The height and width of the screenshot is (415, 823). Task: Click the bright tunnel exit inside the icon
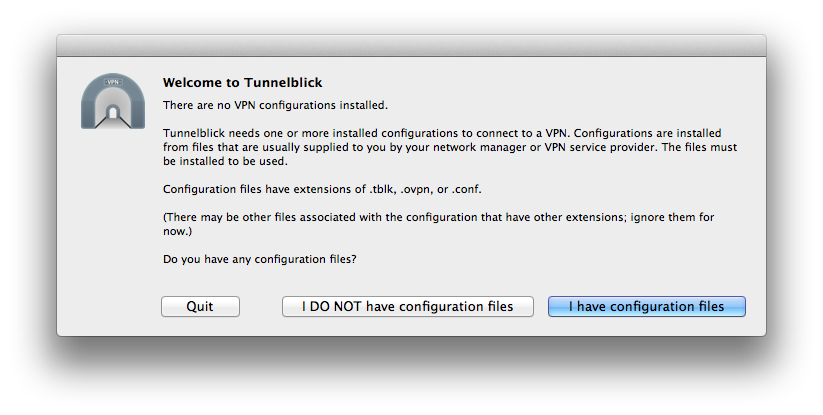click(113, 111)
